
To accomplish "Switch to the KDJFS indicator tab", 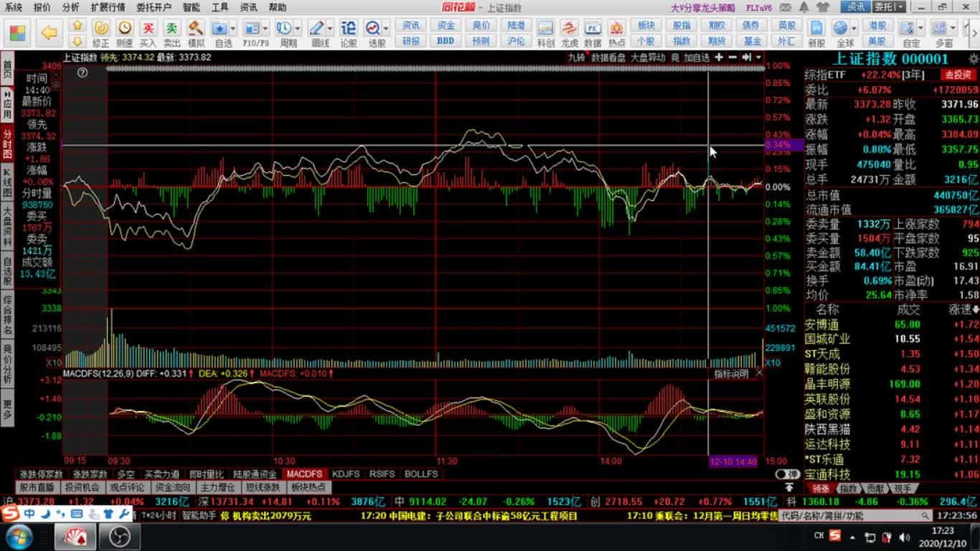I will (346, 474).
